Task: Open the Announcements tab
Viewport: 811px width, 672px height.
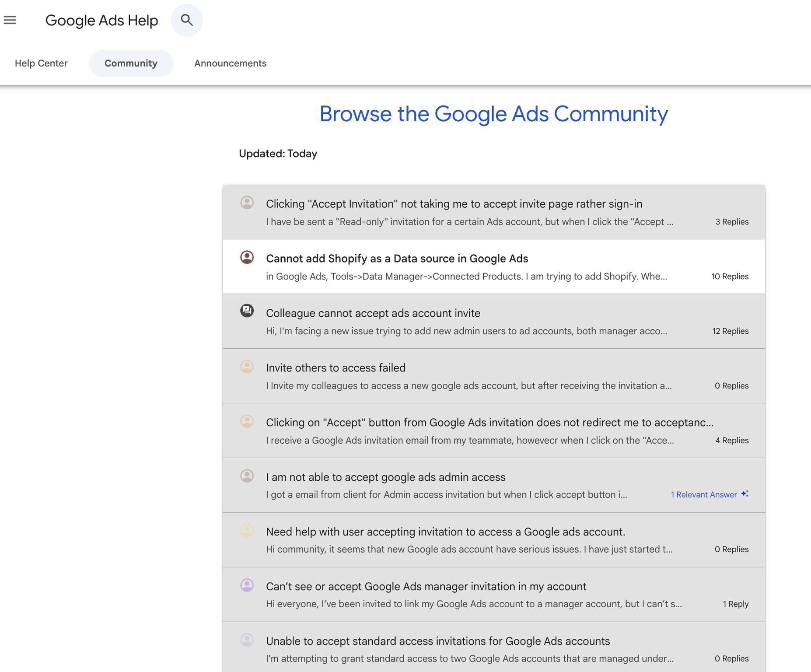Action: [x=230, y=63]
